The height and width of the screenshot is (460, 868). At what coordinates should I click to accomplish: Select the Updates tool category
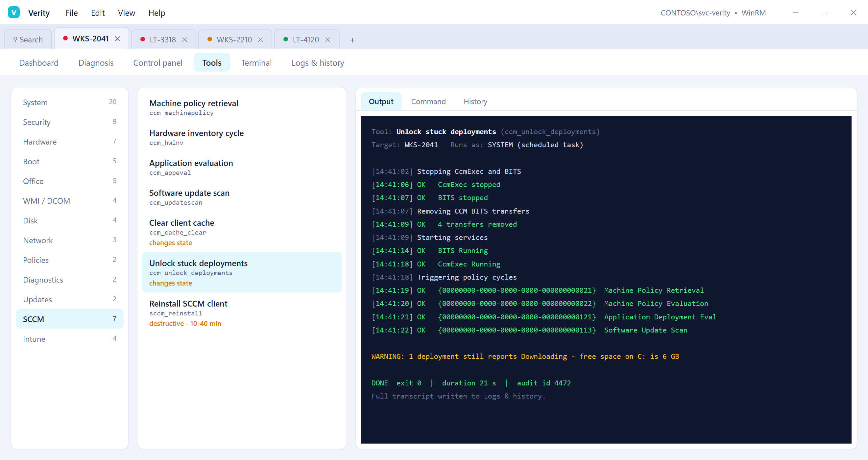tap(70, 299)
